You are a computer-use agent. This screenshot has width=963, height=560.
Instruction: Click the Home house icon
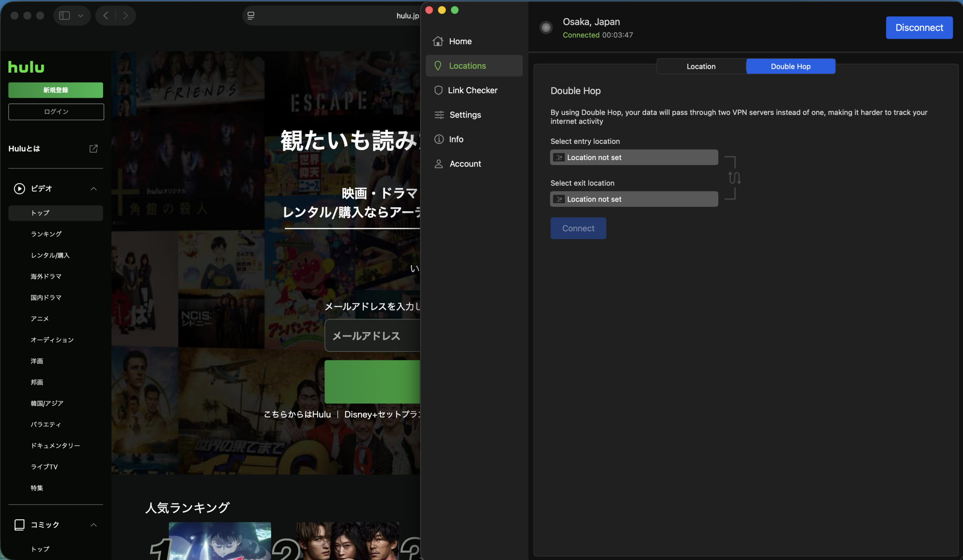pyautogui.click(x=438, y=41)
